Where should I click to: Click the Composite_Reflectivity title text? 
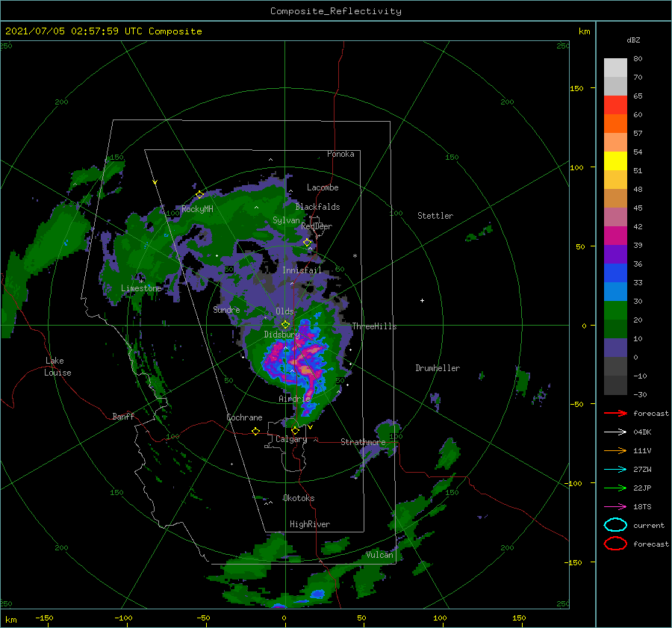[336, 11]
